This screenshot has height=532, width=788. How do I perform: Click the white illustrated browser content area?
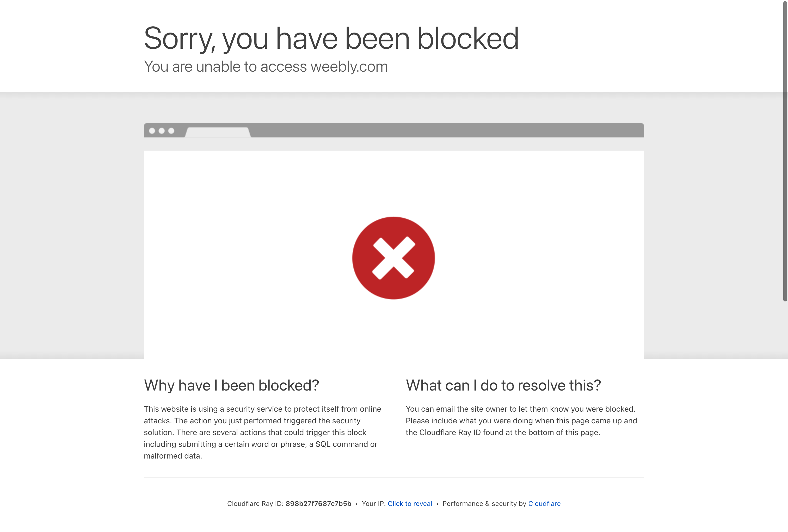pyautogui.click(x=394, y=254)
